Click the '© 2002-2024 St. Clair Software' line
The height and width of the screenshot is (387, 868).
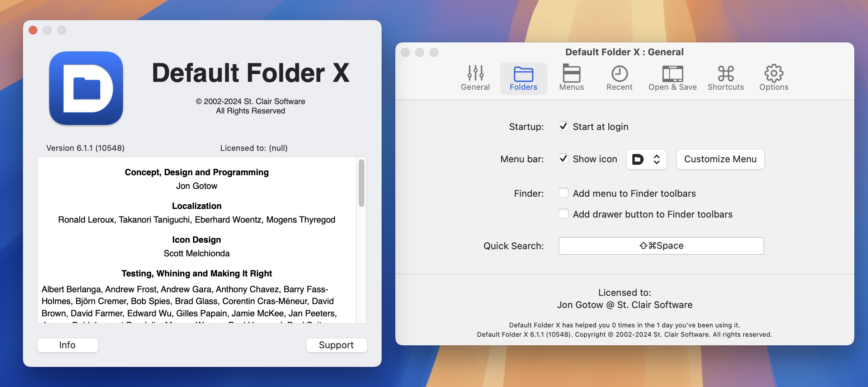(250, 102)
